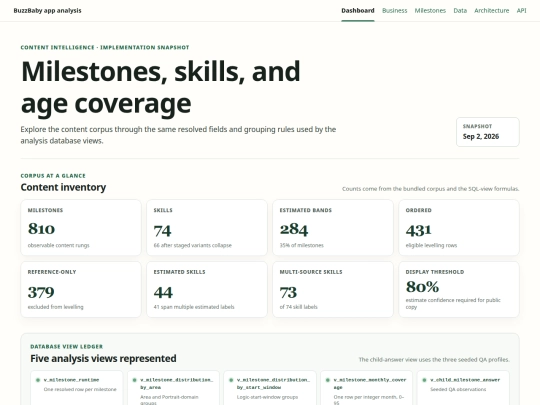Select the Architecture tab
This screenshot has height=405, width=540.
coord(491,11)
